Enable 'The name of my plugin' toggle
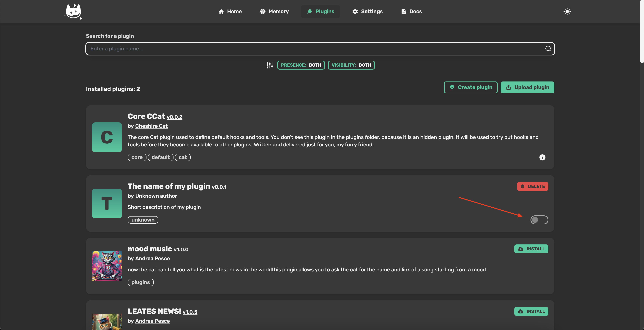The width and height of the screenshot is (644, 330). click(x=539, y=220)
